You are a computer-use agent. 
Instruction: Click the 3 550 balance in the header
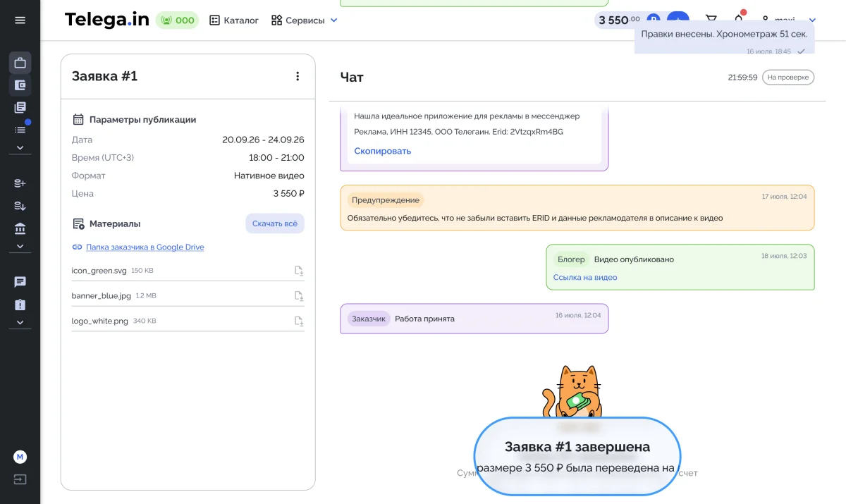[620, 20]
